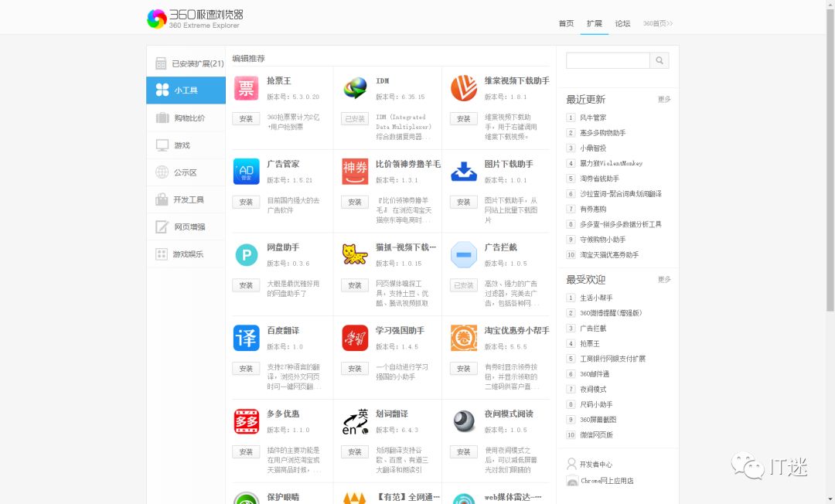Open 风牛管家 in recent updates
Viewport: 835px width, 504px height.
593,117
